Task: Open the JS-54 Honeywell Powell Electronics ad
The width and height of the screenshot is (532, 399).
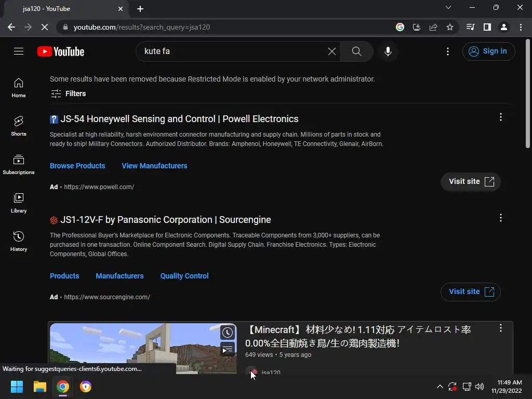Action: (179, 119)
